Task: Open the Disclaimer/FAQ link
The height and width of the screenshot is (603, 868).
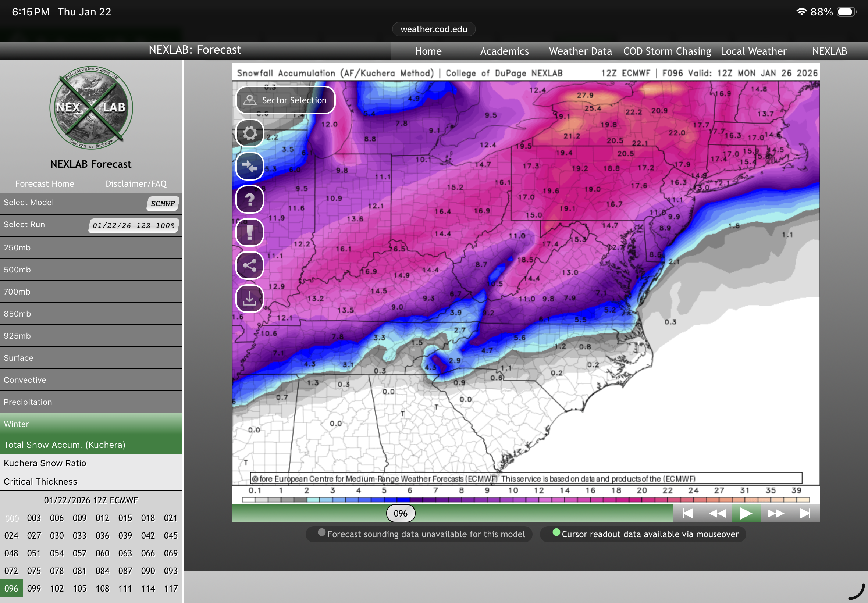Action: [136, 183]
